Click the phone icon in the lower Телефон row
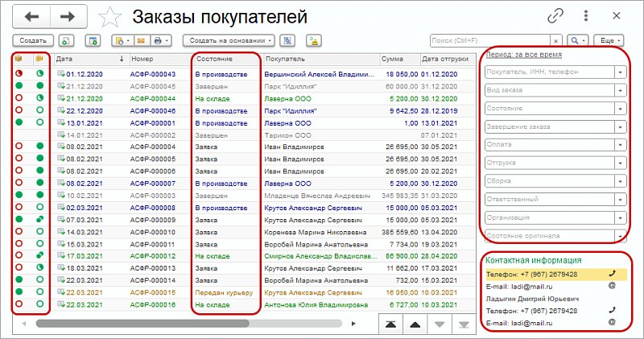644x339 pixels. [x=613, y=310]
